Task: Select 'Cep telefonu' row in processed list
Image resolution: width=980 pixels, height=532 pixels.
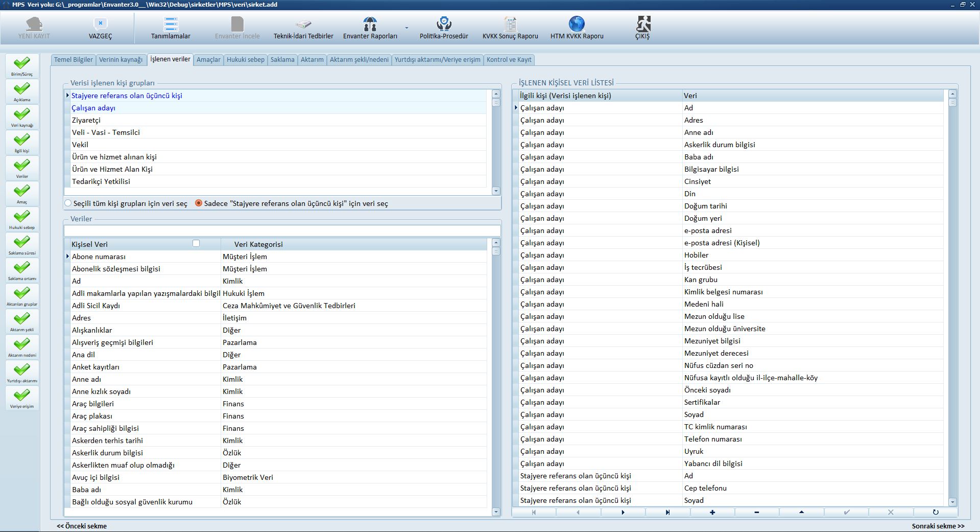Action: (730, 488)
